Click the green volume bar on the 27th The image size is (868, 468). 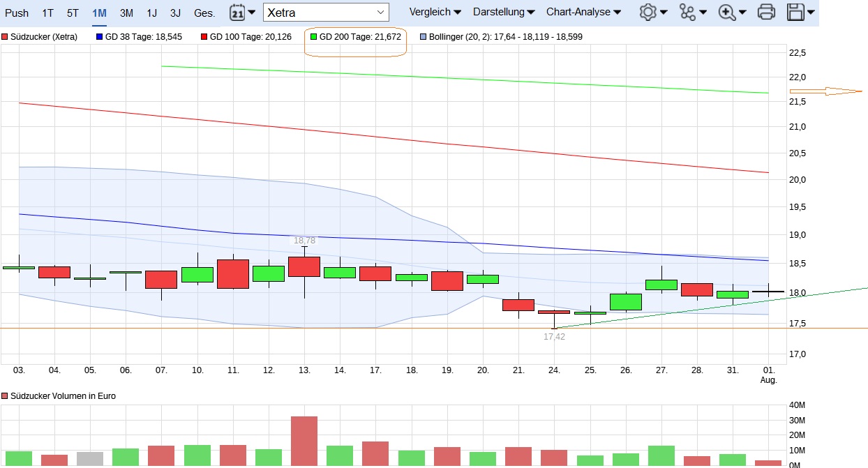661,456
